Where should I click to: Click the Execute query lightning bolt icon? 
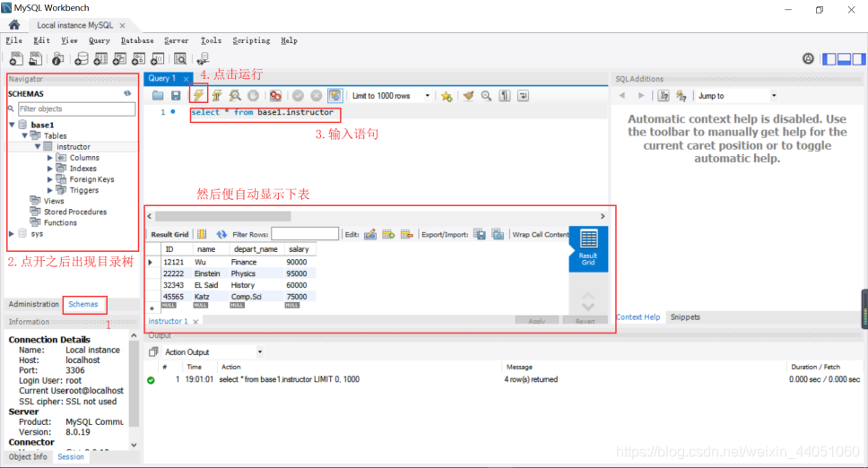(x=198, y=95)
